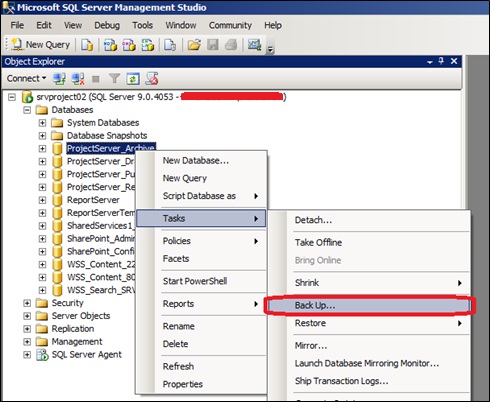490x402 pixels.
Task: Click the SQL Server Agent icon
Action: click(x=42, y=355)
